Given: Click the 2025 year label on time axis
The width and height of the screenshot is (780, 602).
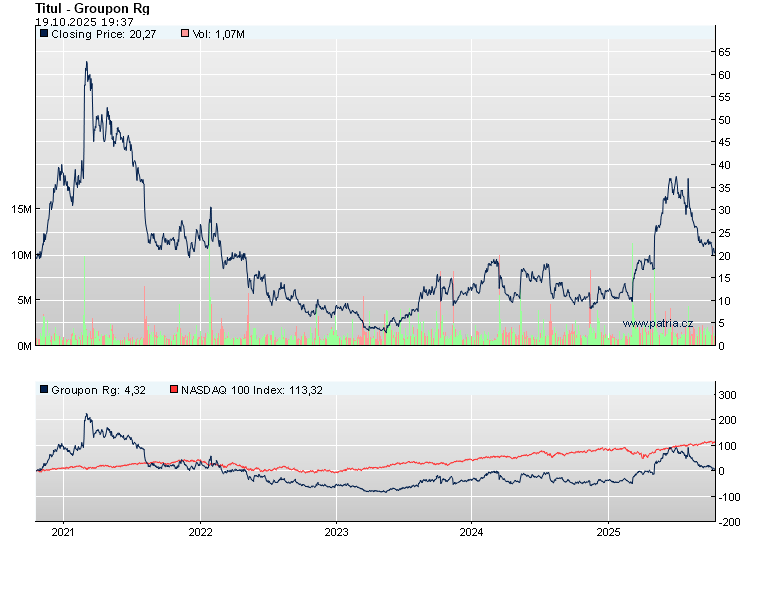Looking at the screenshot, I should click(x=608, y=531).
